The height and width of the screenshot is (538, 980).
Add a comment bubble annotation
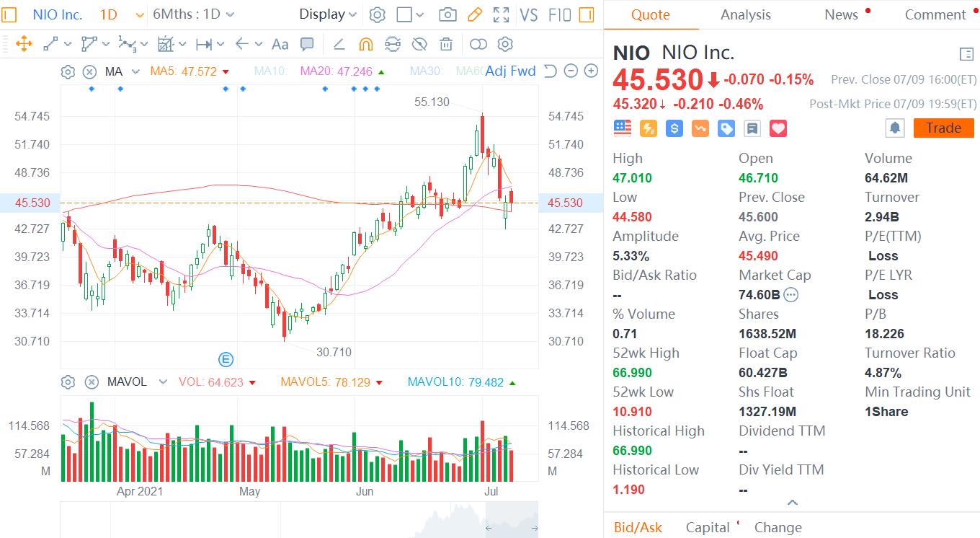click(x=307, y=45)
